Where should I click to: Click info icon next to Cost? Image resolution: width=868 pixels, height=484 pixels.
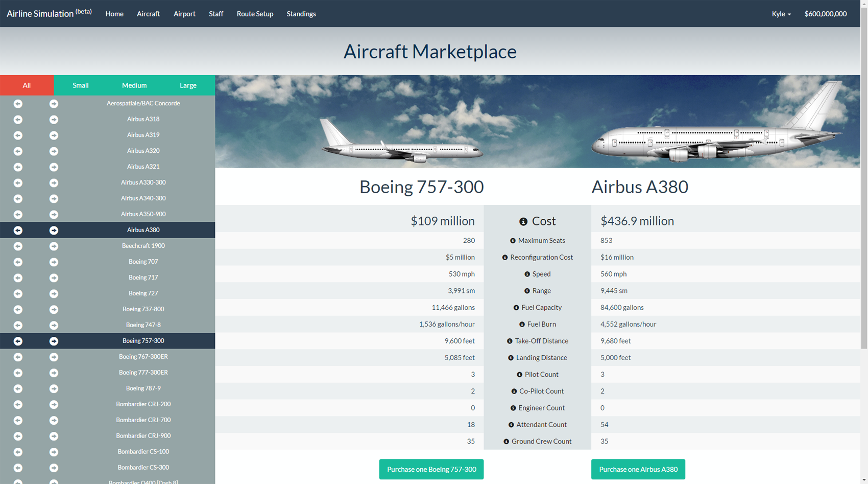523,222
